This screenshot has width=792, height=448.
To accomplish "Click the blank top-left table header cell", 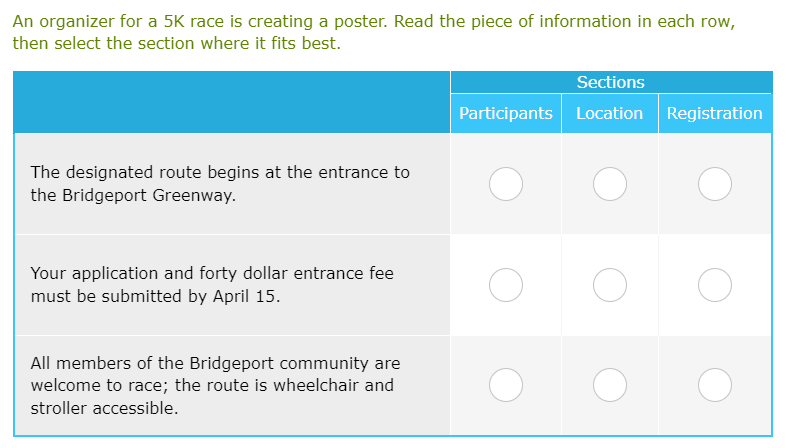I will click(232, 102).
